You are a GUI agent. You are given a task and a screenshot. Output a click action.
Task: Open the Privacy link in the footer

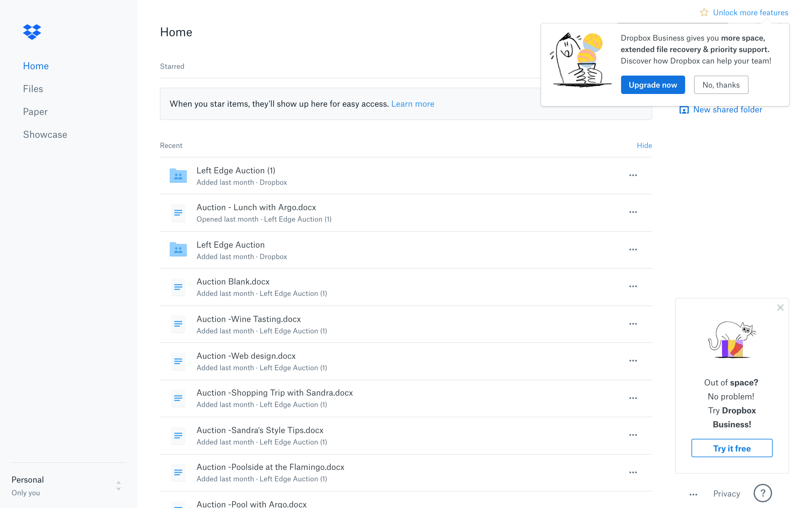[x=726, y=493]
